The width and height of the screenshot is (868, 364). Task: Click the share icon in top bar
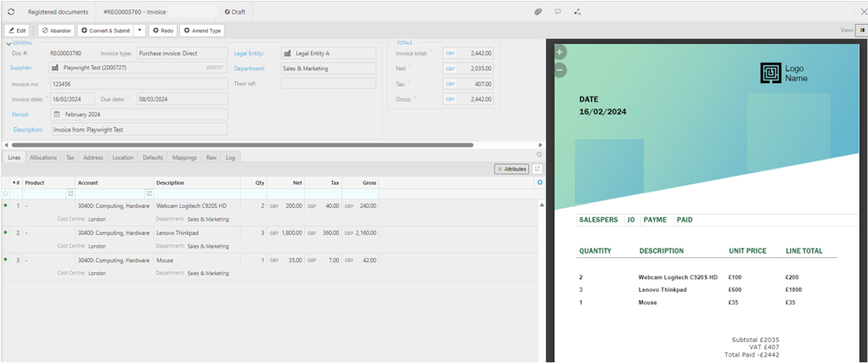coord(578,12)
